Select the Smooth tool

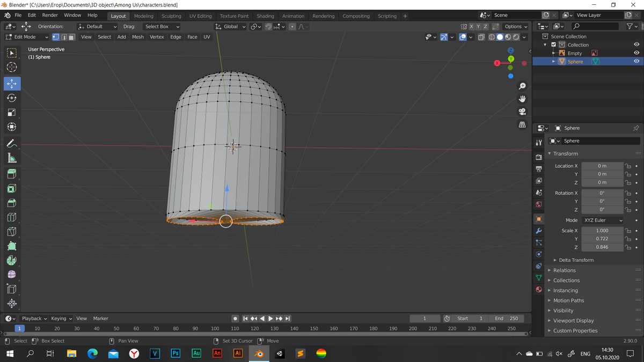click(x=12, y=275)
